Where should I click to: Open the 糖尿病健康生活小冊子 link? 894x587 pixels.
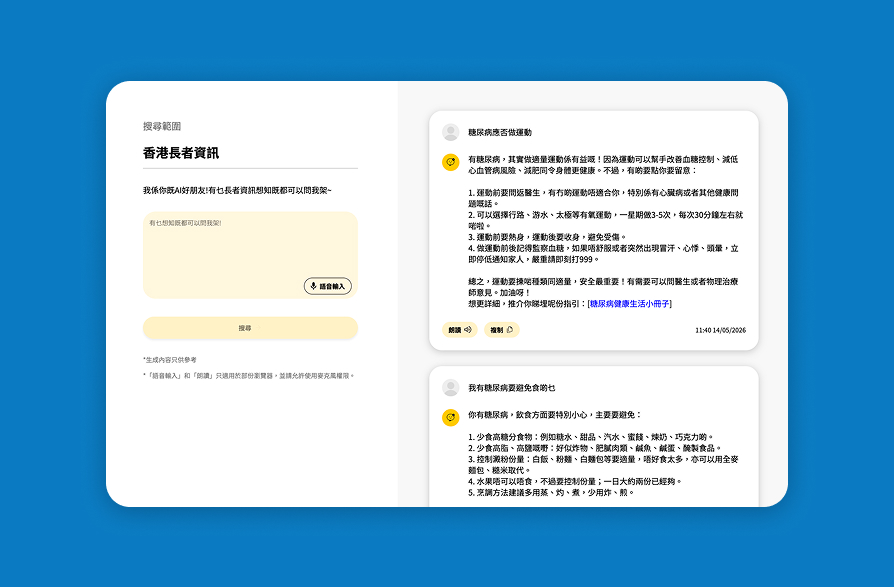(x=629, y=304)
